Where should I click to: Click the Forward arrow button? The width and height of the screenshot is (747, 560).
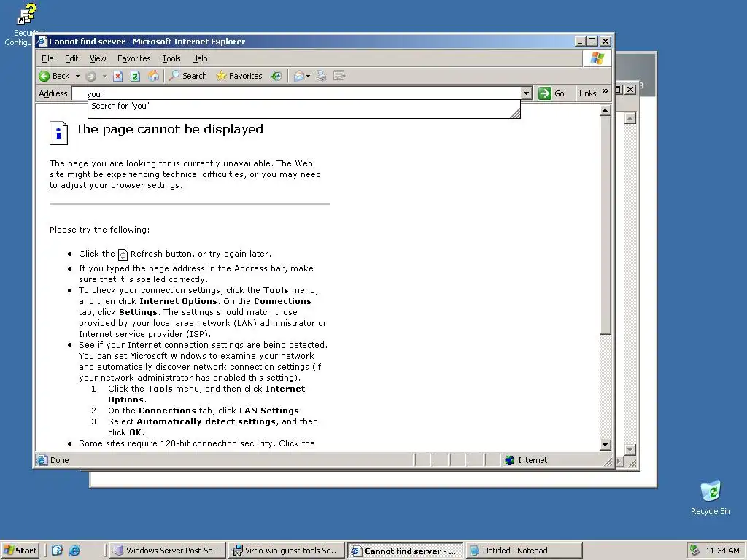point(91,76)
